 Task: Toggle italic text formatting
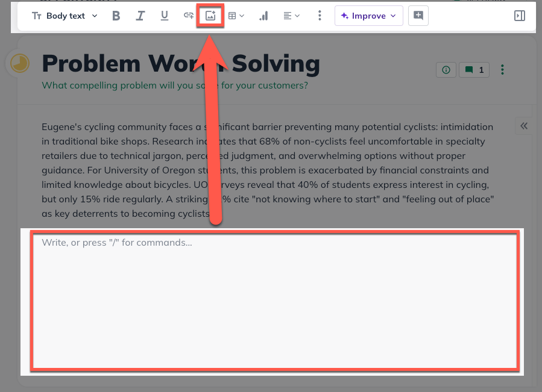coord(140,16)
